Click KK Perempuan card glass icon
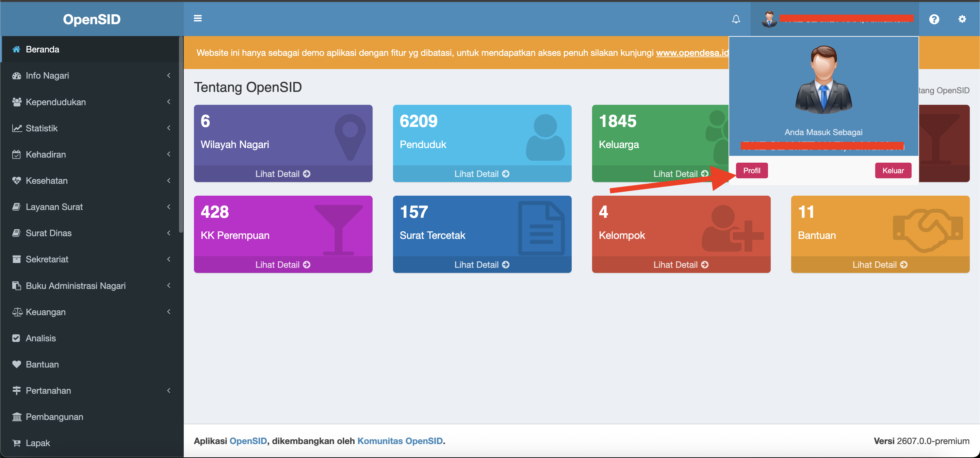This screenshot has height=458, width=980. (339, 230)
